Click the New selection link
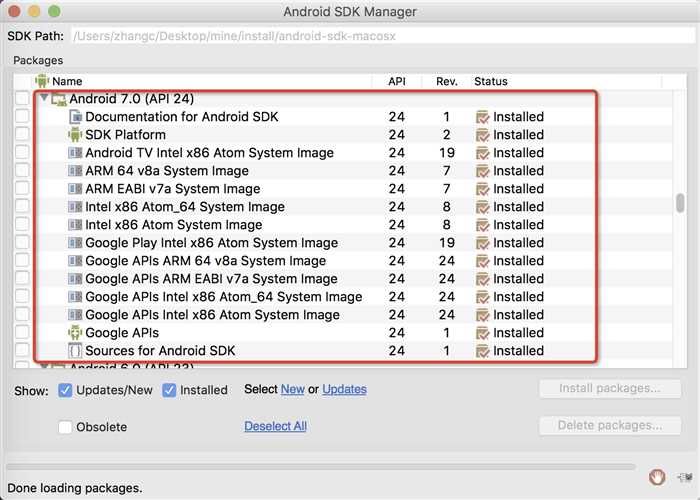700x500 pixels. [292, 389]
